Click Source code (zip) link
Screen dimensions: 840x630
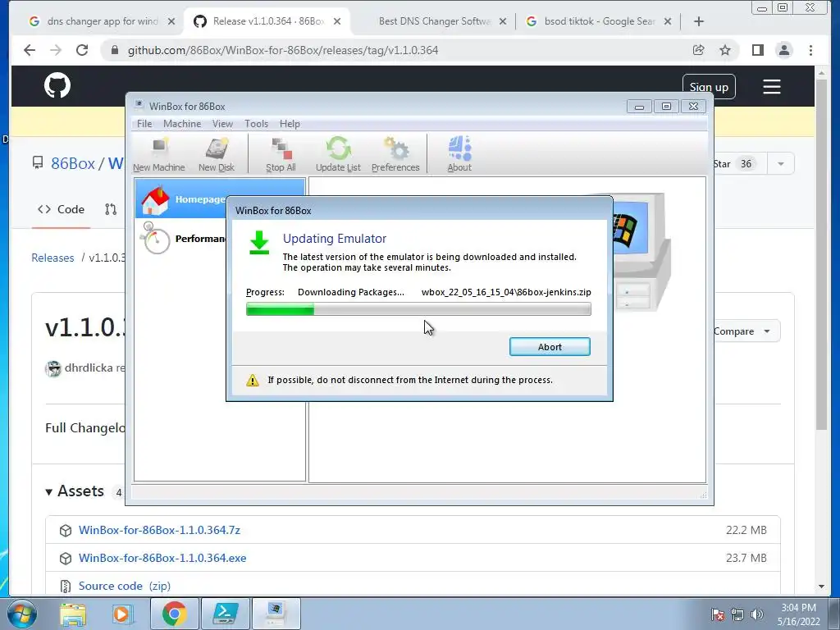[125, 586]
